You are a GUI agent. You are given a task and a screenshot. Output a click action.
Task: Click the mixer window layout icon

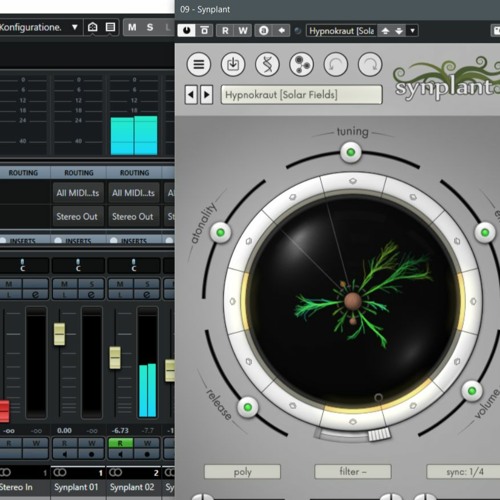pos(110,27)
